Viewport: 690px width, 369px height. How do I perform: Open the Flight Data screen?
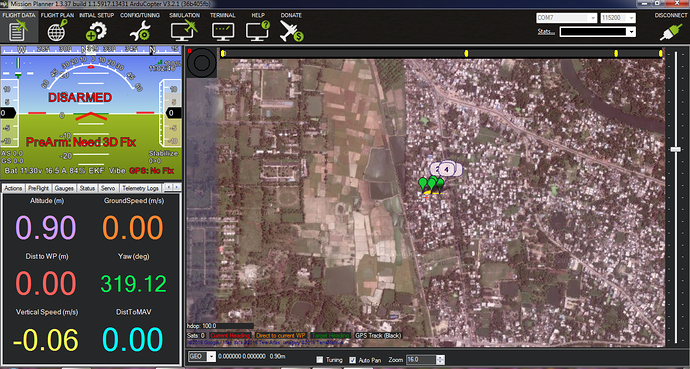(18, 27)
